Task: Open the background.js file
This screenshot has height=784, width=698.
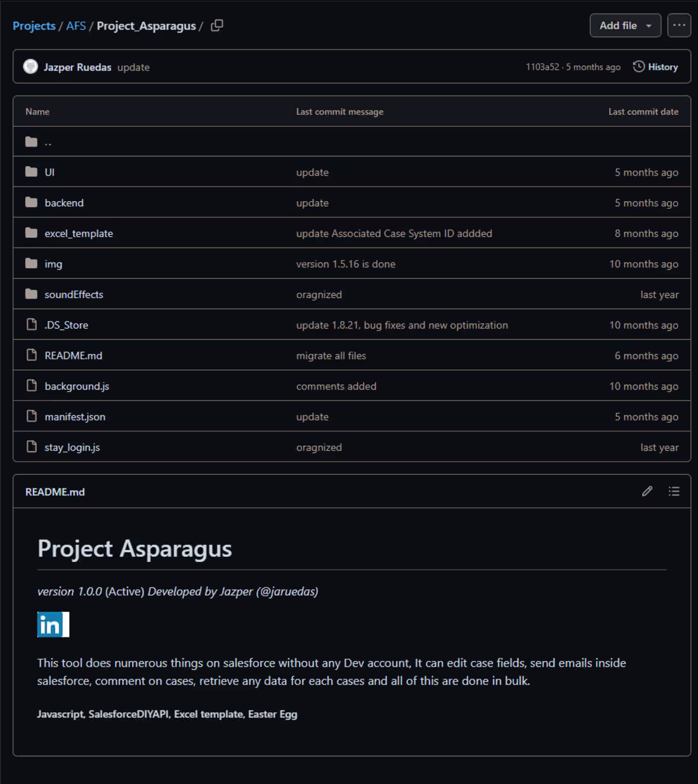Action: point(76,386)
